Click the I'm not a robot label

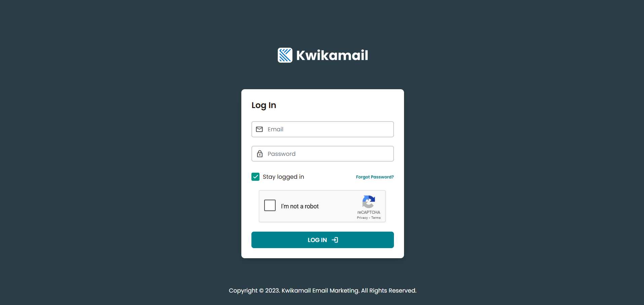coord(300,206)
